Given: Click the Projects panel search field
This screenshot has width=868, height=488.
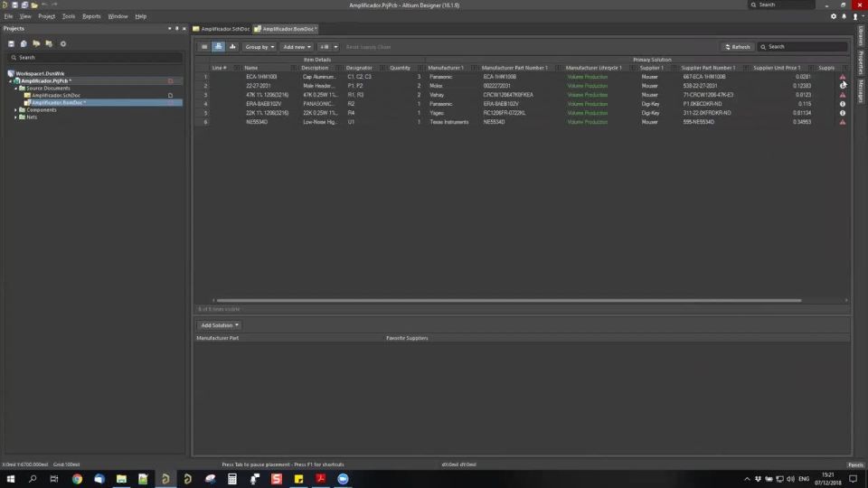Looking at the screenshot, I should click(x=95, y=58).
